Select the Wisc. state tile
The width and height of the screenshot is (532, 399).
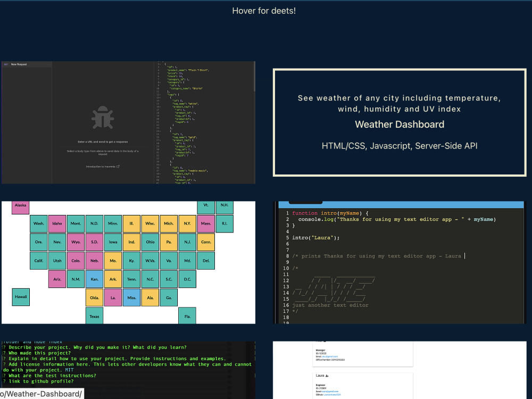[151, 223]
